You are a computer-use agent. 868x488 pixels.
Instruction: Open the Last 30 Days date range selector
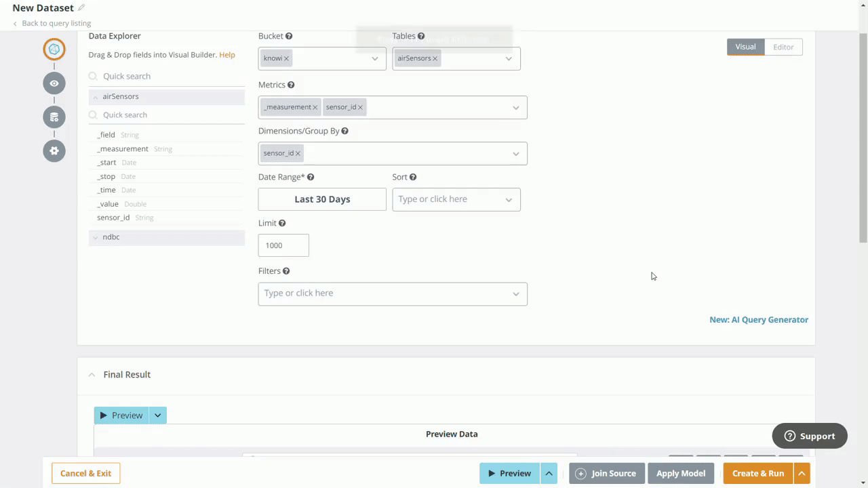click(x=322, y=199)
